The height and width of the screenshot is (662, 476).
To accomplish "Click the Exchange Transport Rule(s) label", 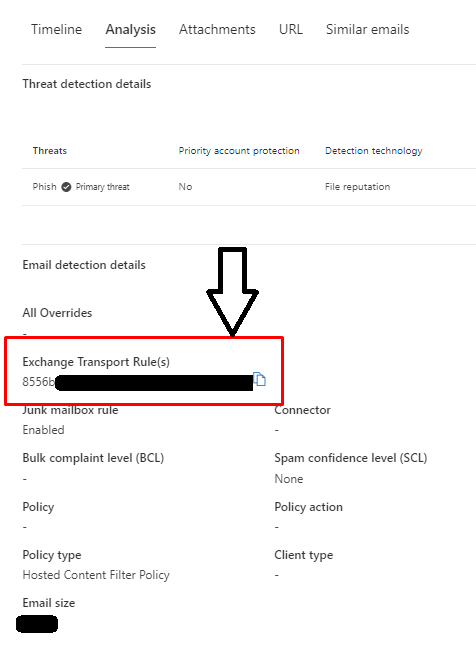I will (96, 362).
